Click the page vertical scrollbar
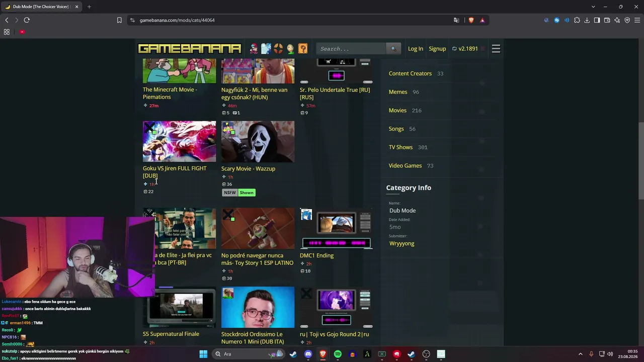Screen dimensions: 644x362 pyautogui.click(x=641, y=161)
